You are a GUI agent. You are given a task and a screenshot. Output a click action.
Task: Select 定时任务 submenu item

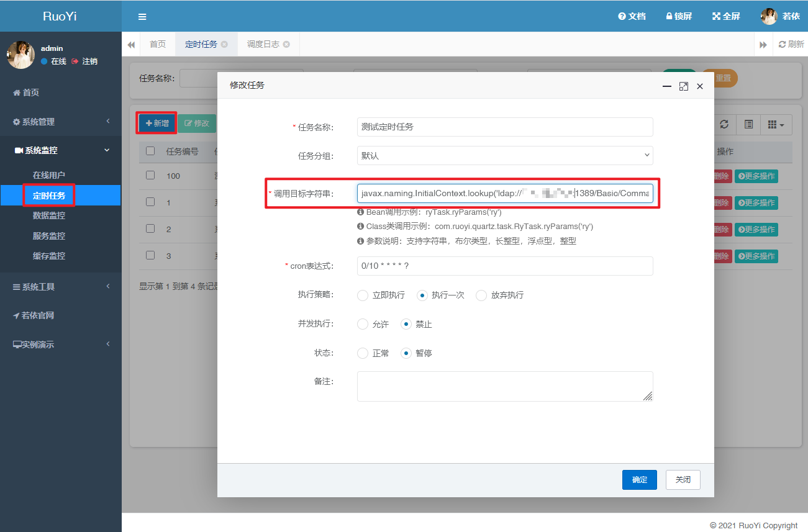point(49,196)
